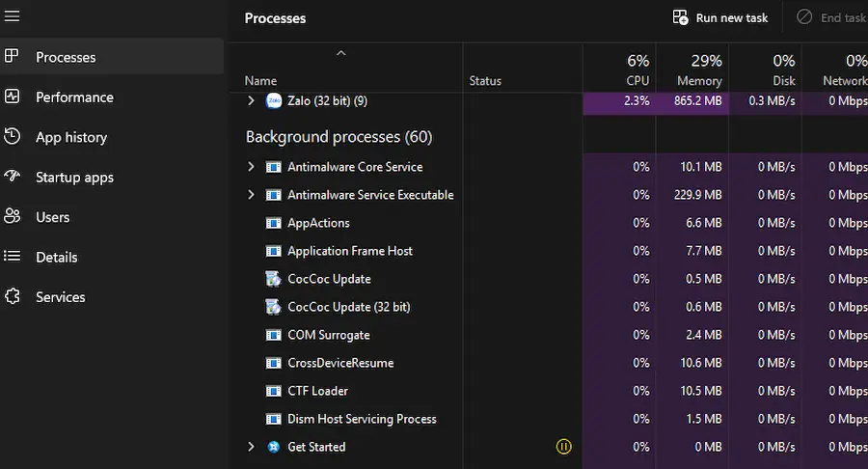Click the CTF Loader process icon
The image size is (868, 469).
tap(273, 391)
